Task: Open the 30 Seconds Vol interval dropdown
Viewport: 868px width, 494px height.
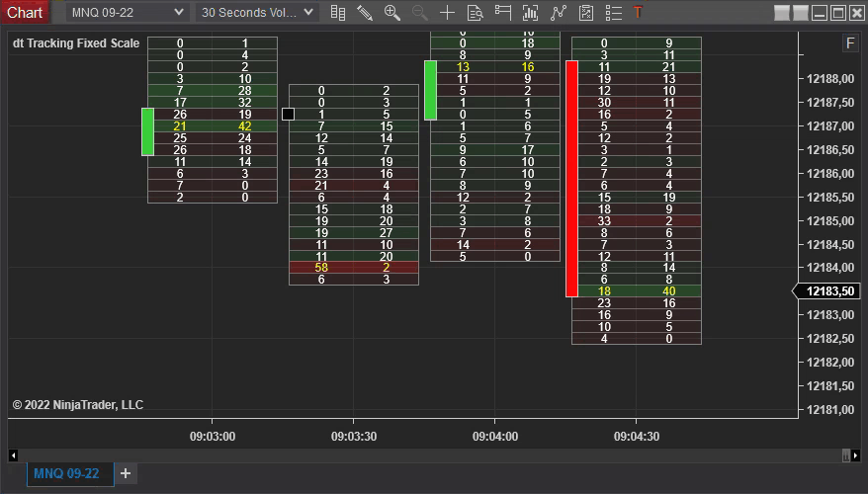Action: pyautogui.click(x=257, y=12)
